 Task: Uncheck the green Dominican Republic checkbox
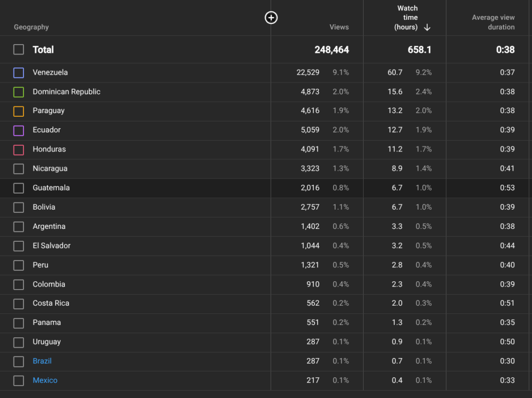tap(19, 92)
